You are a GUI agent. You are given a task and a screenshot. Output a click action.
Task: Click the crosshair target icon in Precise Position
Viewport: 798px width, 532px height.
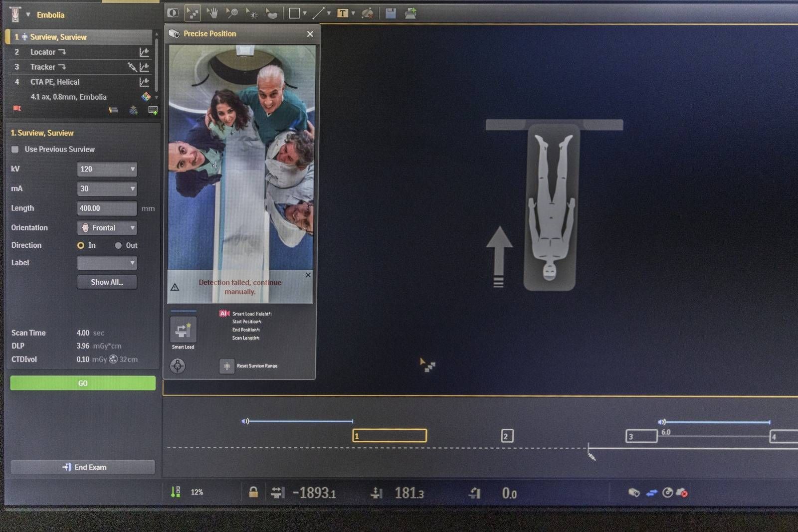178,366
